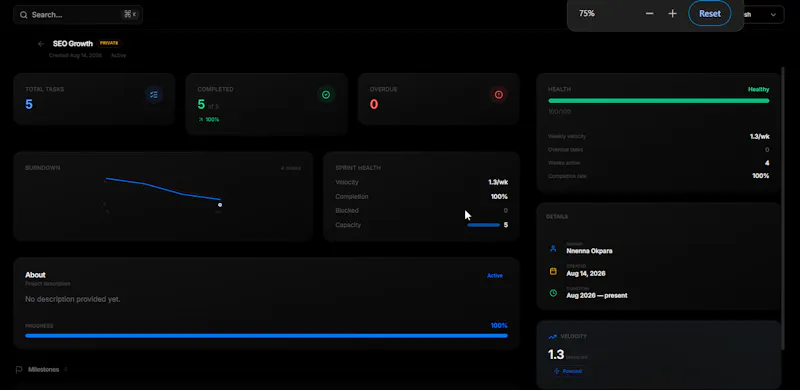Screen dimensions: 800x390
Task: Click the zoom in plus icon
Action: pyautogui.click(x=672, y=14)
